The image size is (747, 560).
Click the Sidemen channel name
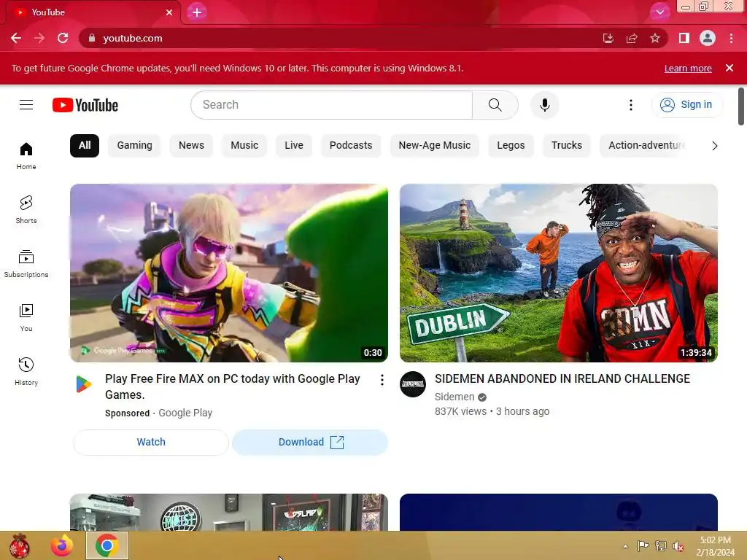[x=454, y=397]
